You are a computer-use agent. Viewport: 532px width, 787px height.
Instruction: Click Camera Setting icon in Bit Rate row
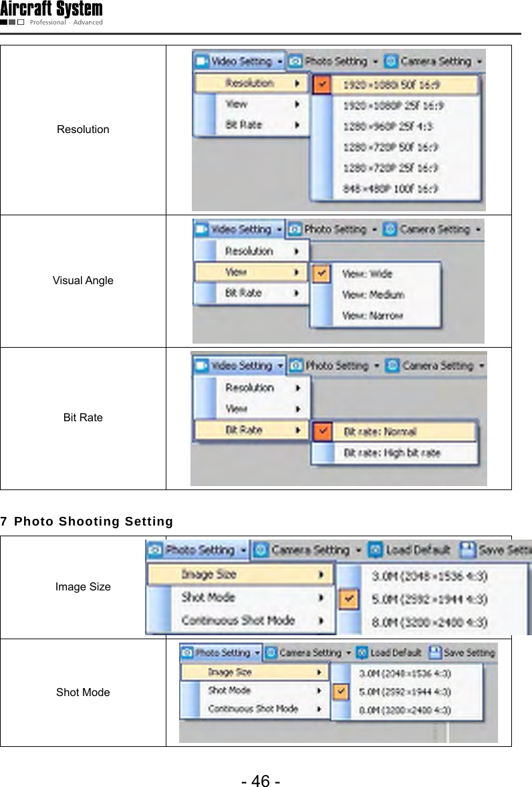click(392, 365)
